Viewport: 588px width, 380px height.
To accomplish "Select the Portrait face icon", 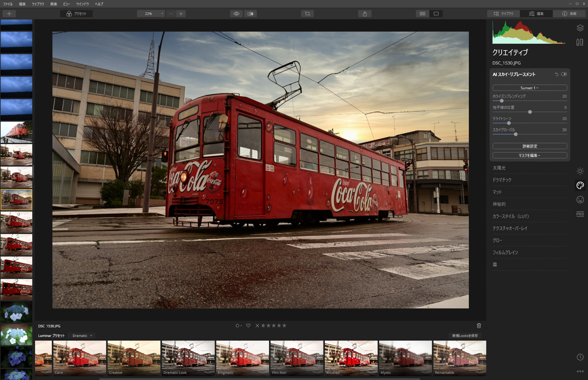I will pyautogui.click(x=580, y=200).
